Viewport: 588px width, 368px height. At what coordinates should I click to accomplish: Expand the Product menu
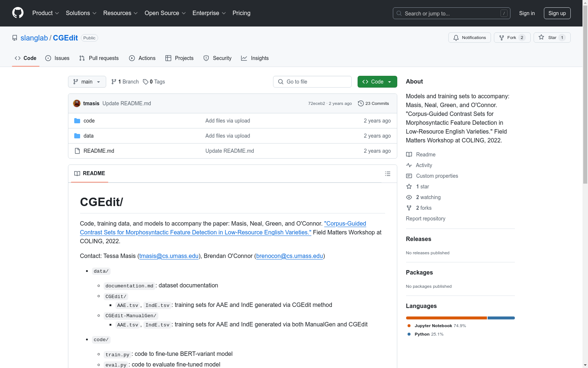(46, 13)
